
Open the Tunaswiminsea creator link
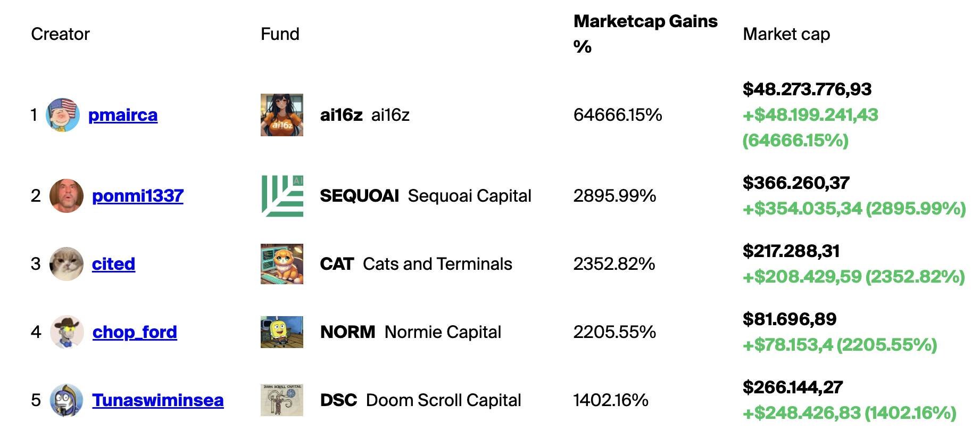(158, 400)
